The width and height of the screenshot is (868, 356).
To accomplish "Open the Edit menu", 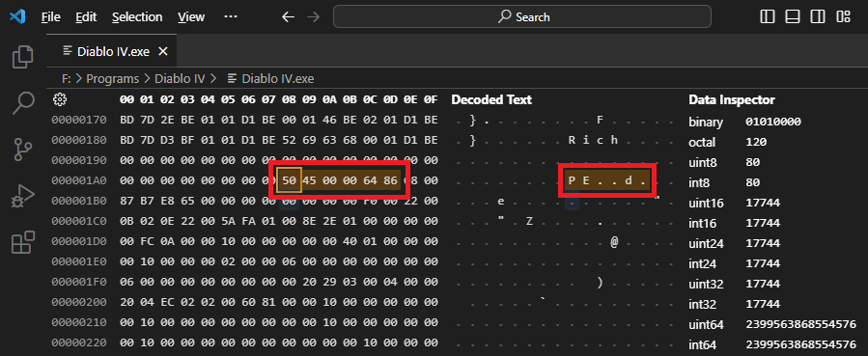I will coord(86,17).
